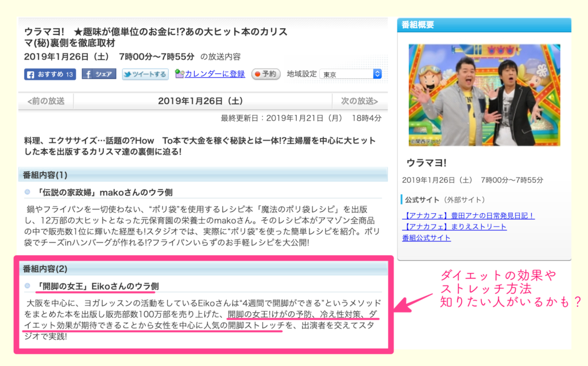Click the red dot icon on the 予約 button
Screen dimensions: 588x366
[x=258, y=74]
